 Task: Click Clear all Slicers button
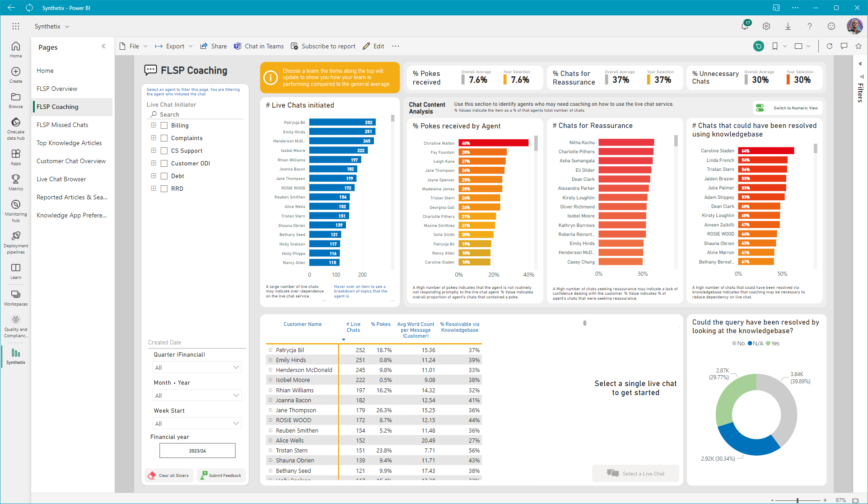tap(169, 476)
